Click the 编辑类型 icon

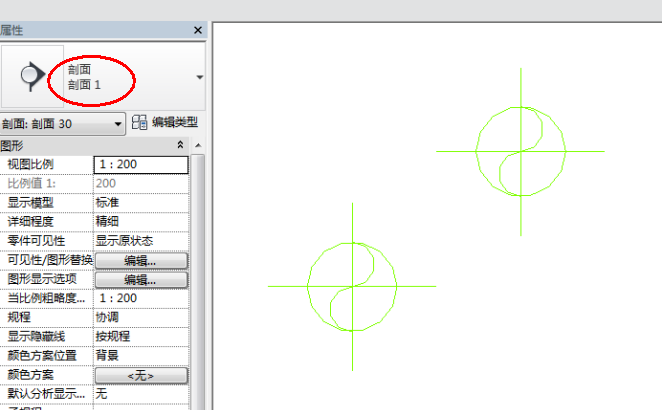[139, 122]
